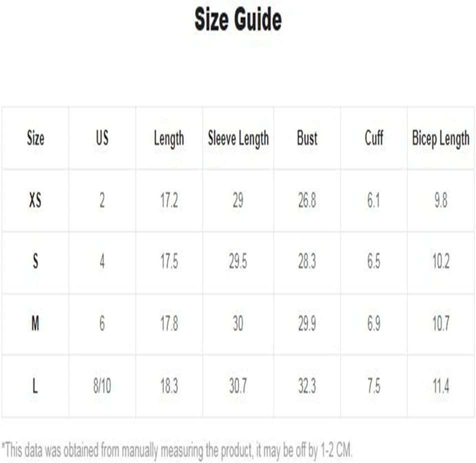The image size is (476, 463).
Task: Click the 17.2 length value
Action: (x=169, y=201)
